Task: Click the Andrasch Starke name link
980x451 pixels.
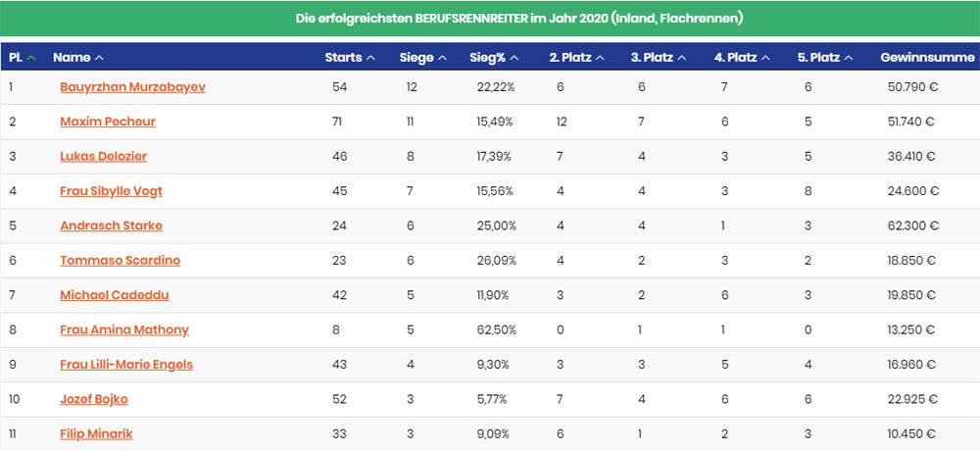Action: (x=111, y=225)
